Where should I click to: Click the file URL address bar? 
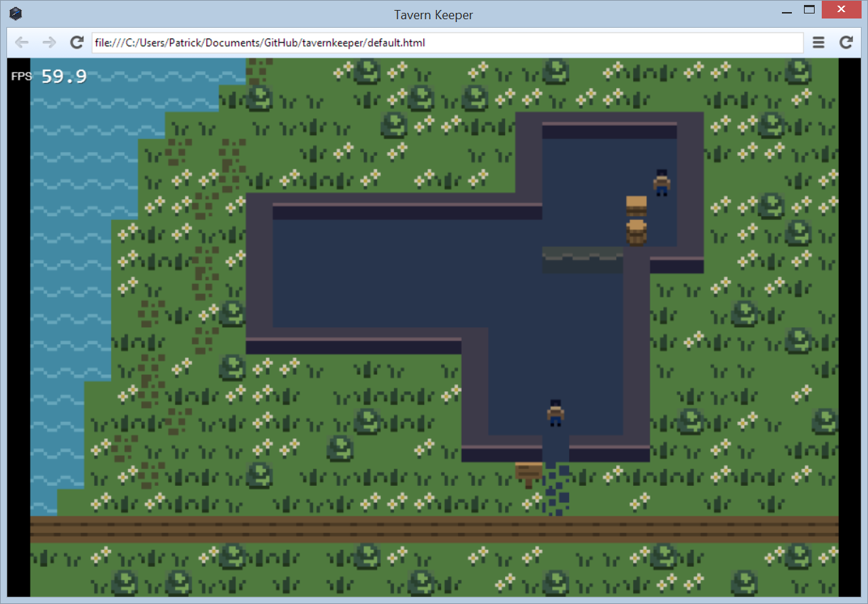pos(448,43)
